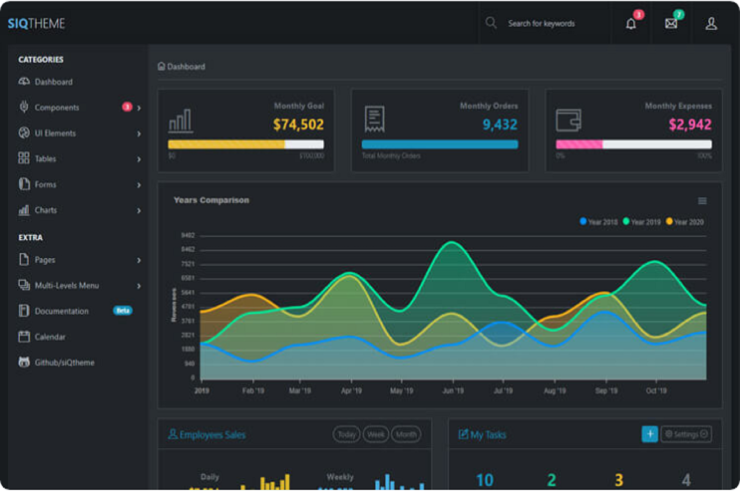Click the notification bell icon
This screenshot has height=493, width=740.
[631, 24]
